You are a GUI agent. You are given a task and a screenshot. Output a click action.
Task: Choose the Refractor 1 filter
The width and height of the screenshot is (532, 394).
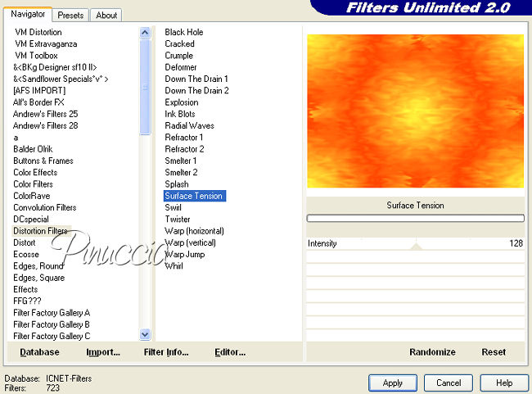coord(184,138)
